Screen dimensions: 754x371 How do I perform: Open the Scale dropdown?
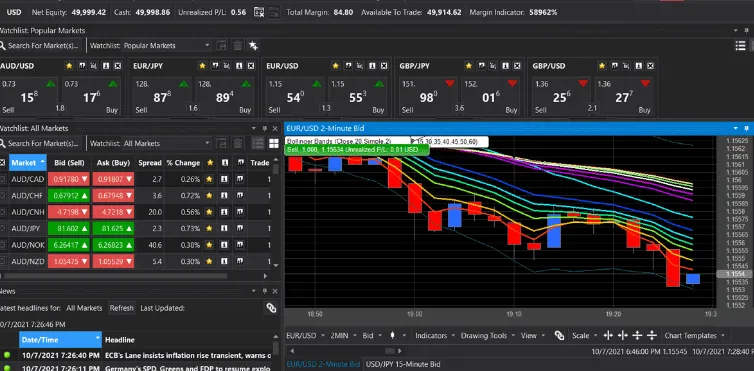[x=585, y=335]
